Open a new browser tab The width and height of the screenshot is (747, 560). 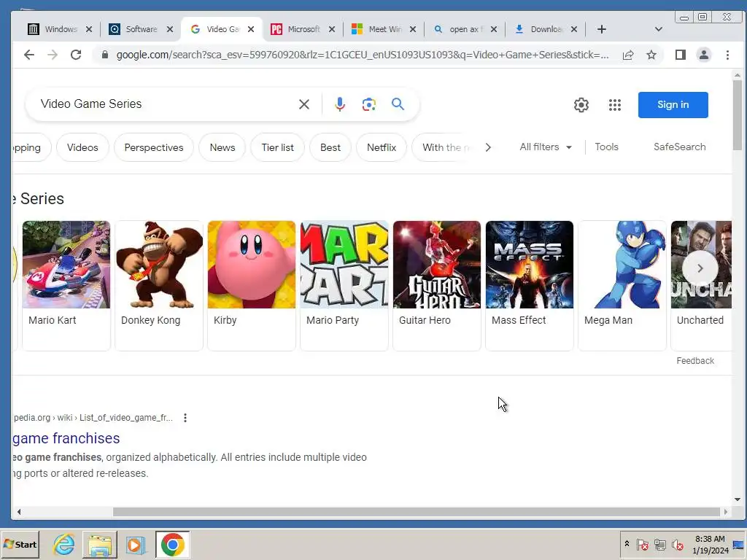[x=602, y=29]
